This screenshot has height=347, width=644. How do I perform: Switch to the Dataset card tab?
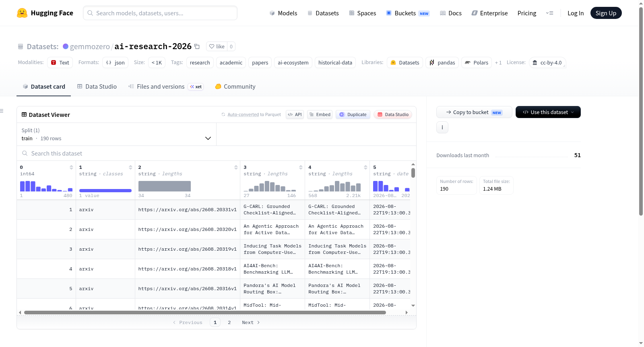point(44,87)
